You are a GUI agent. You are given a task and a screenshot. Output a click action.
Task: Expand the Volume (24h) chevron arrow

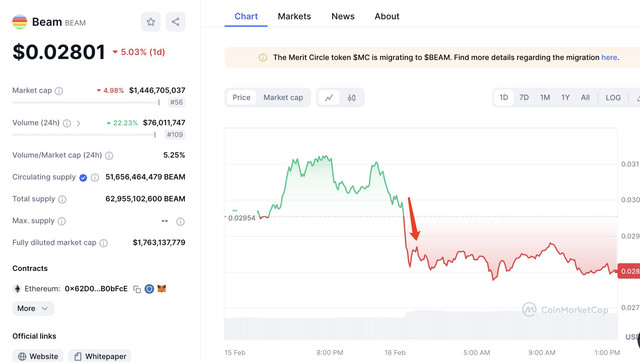click(x=78, y=123)
